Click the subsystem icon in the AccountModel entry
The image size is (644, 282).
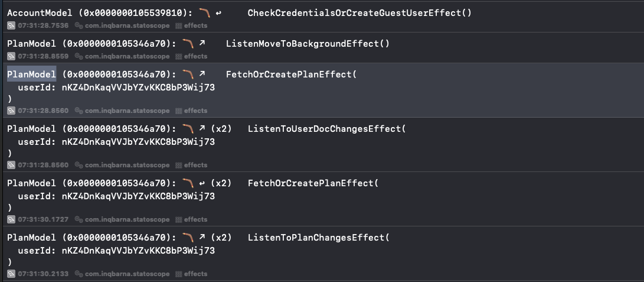tap(79, 25)
